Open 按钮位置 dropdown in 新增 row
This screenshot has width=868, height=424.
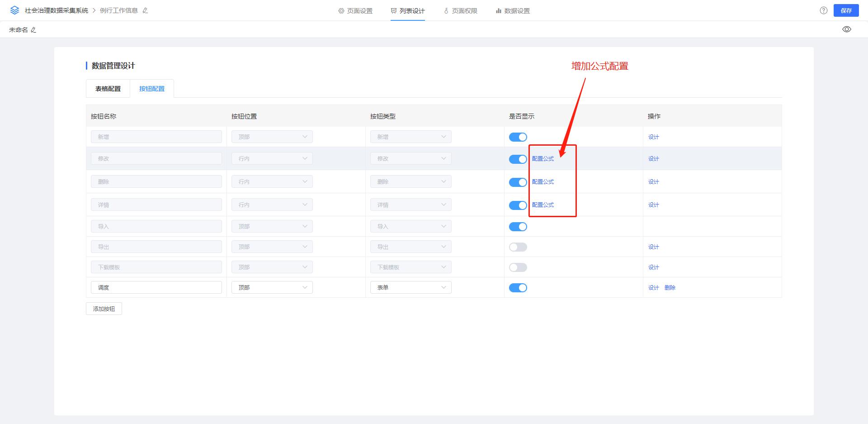tap(272, 137)
